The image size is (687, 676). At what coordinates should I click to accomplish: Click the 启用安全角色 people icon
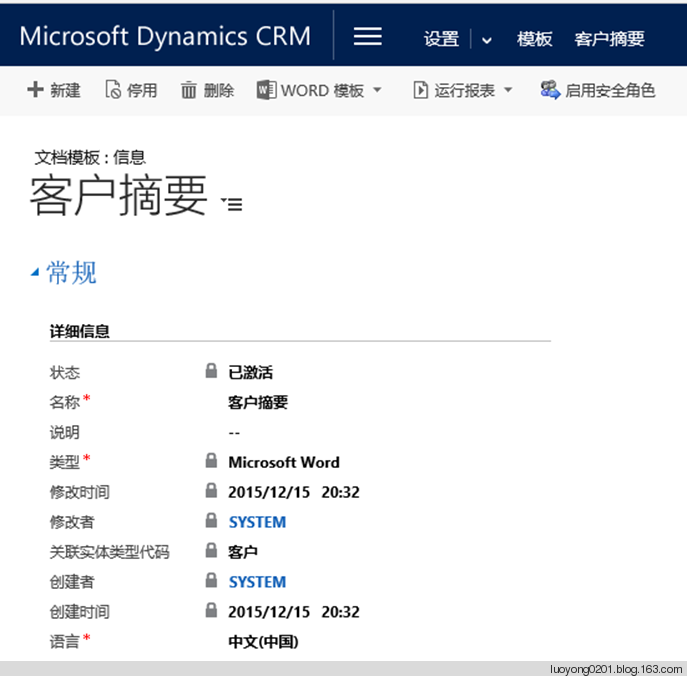coord(550,90)
